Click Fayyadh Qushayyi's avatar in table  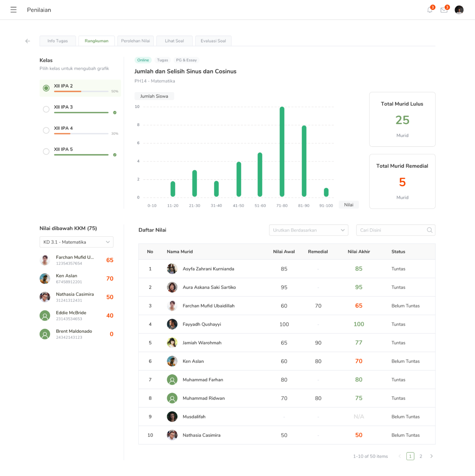[x=172, y=324]
